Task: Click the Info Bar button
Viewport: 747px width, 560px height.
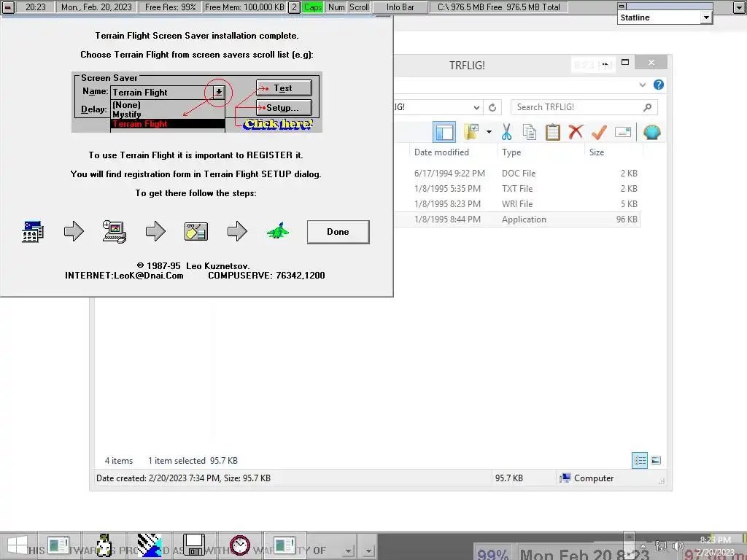Action: pos(400,7)
